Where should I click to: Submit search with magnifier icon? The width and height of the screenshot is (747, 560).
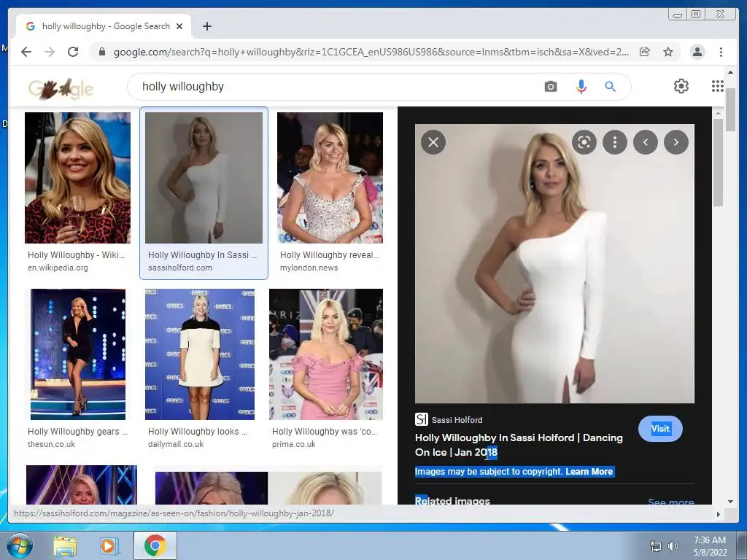point(611,87)
